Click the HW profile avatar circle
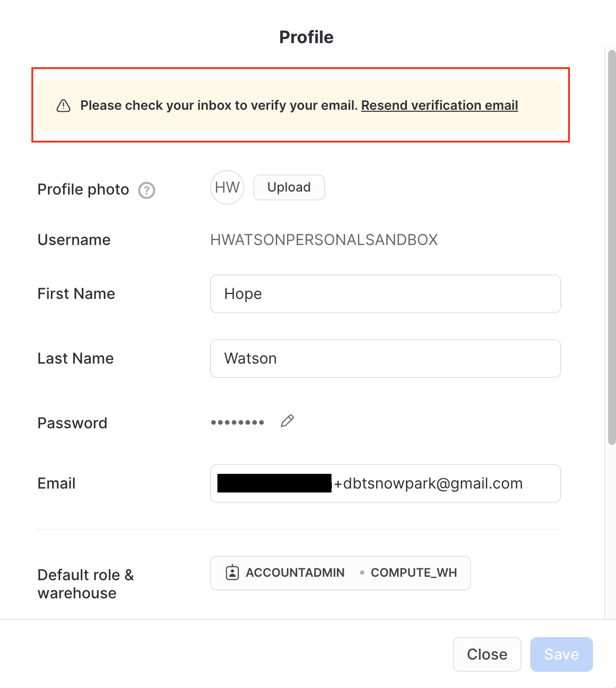 click(x=227, y=187)
